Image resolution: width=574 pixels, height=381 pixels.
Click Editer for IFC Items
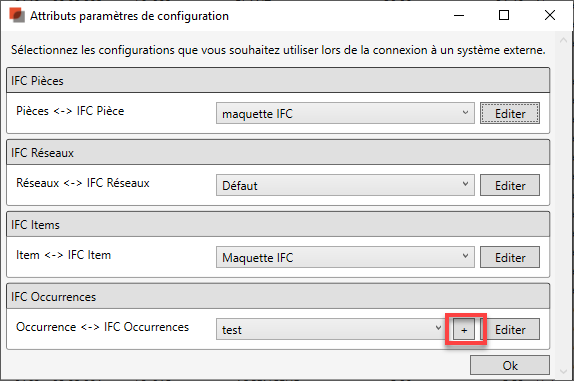(510, 257)
